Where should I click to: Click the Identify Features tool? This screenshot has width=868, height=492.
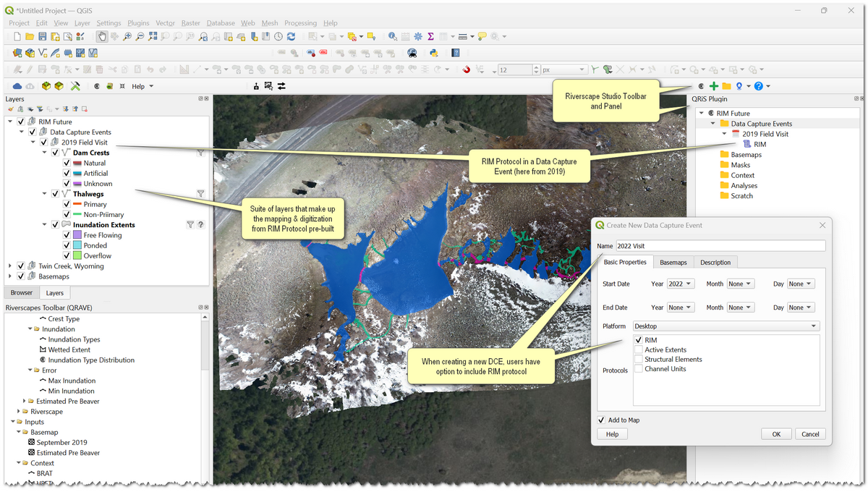click(x=392, y=36)
